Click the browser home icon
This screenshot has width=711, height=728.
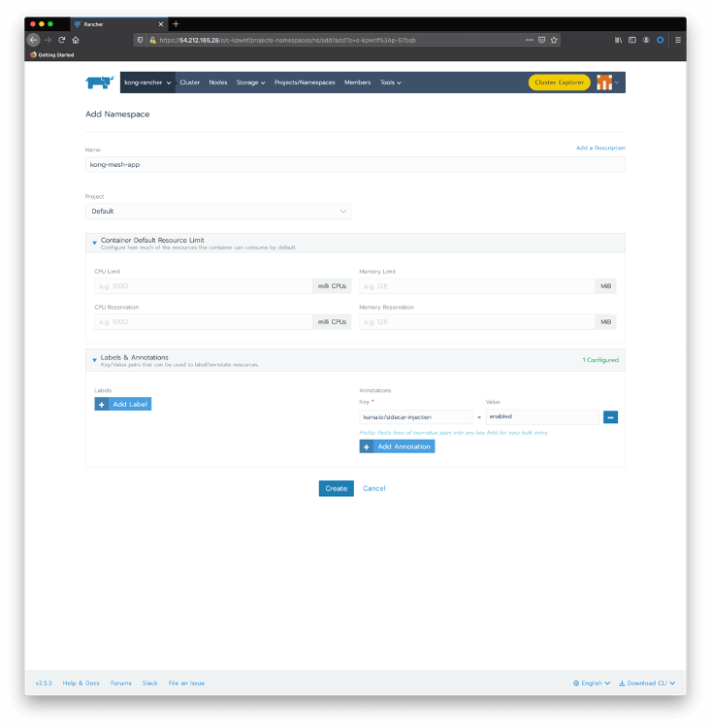pyautogui.click(x=76, y=40)
